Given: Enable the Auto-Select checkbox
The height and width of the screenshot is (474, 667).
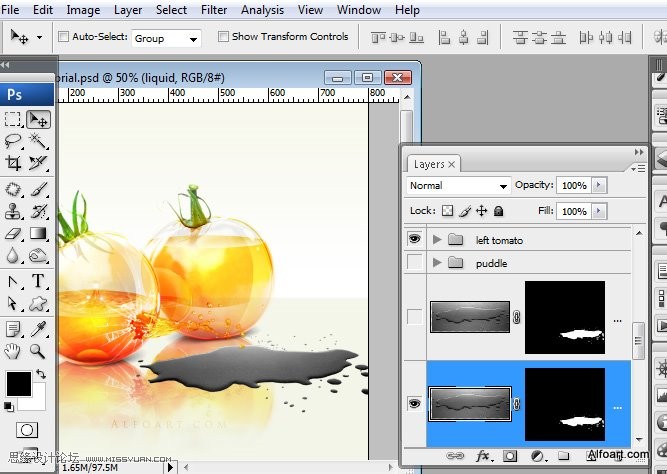Looking at the screenshot, I should point(64,37).
